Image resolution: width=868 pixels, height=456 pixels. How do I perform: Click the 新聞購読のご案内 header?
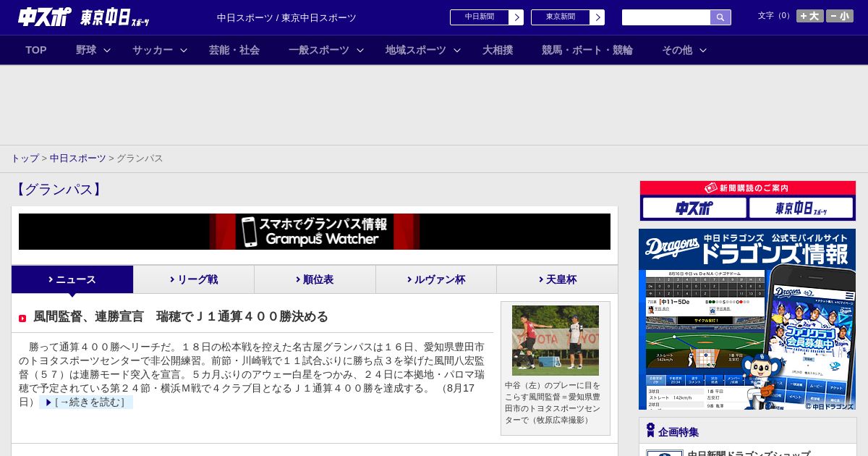[747, 187]
